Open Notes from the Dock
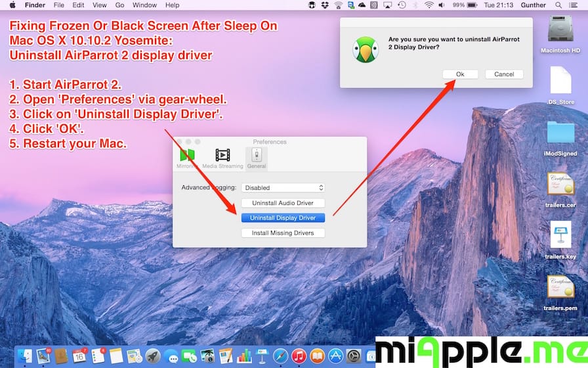588x368 pixels. (x=116, y=356)
